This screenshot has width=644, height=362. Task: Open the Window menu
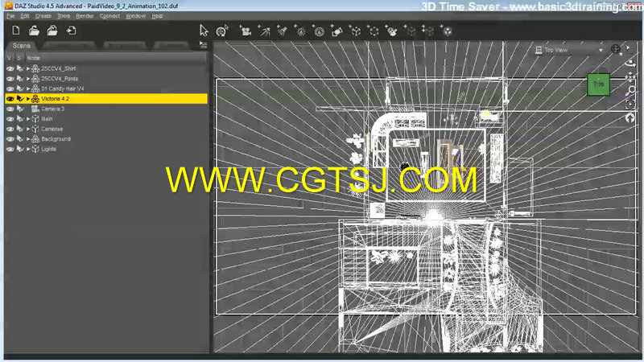tap(135, 16)
